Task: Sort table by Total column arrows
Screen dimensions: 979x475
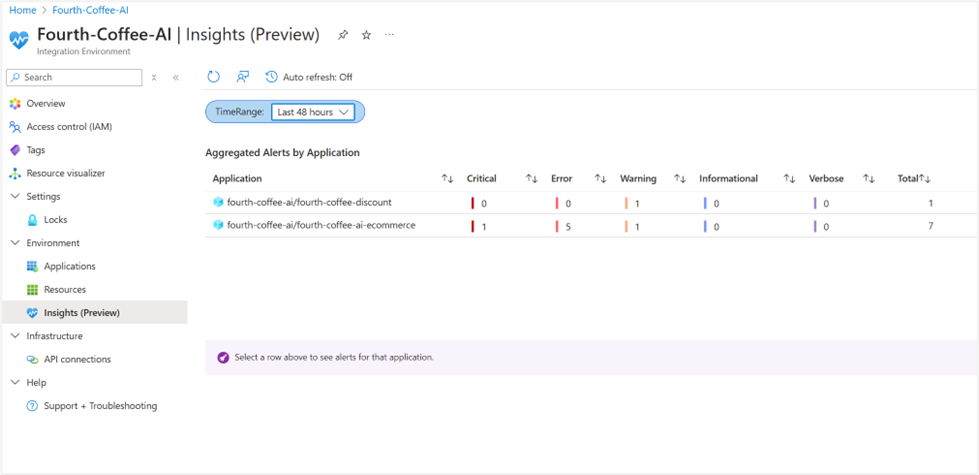Action: 925,179
